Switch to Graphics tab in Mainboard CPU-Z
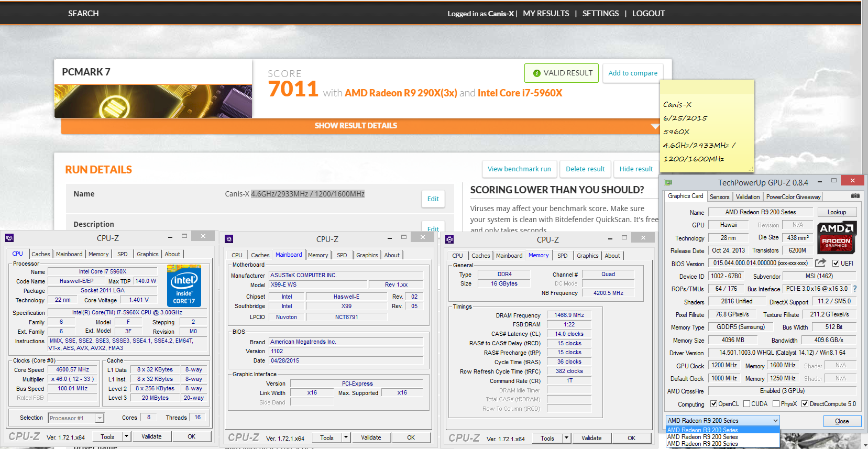This screenshot has width=868, height=449. click(367, 255)
